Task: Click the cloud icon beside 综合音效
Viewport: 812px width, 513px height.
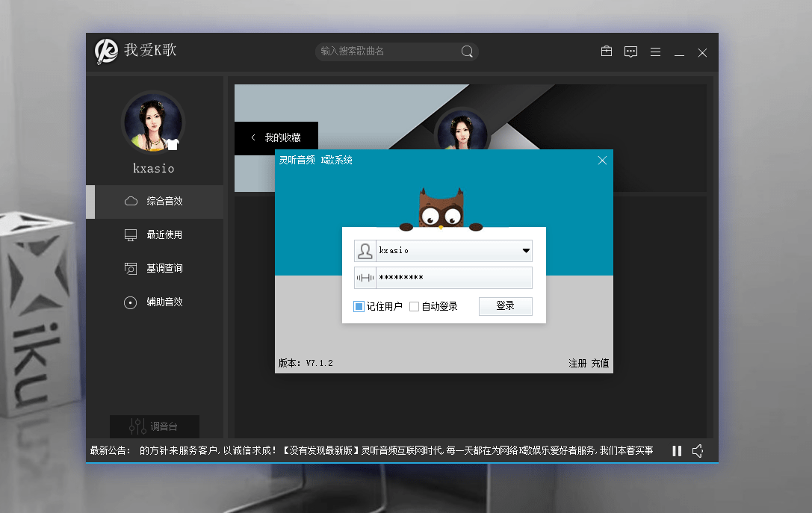Action: tap(131, 201)
